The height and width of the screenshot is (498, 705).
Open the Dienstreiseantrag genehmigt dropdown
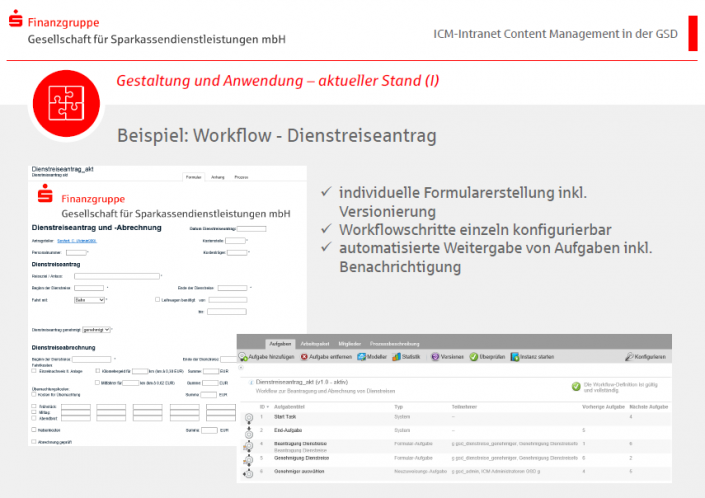pos(96,329)
